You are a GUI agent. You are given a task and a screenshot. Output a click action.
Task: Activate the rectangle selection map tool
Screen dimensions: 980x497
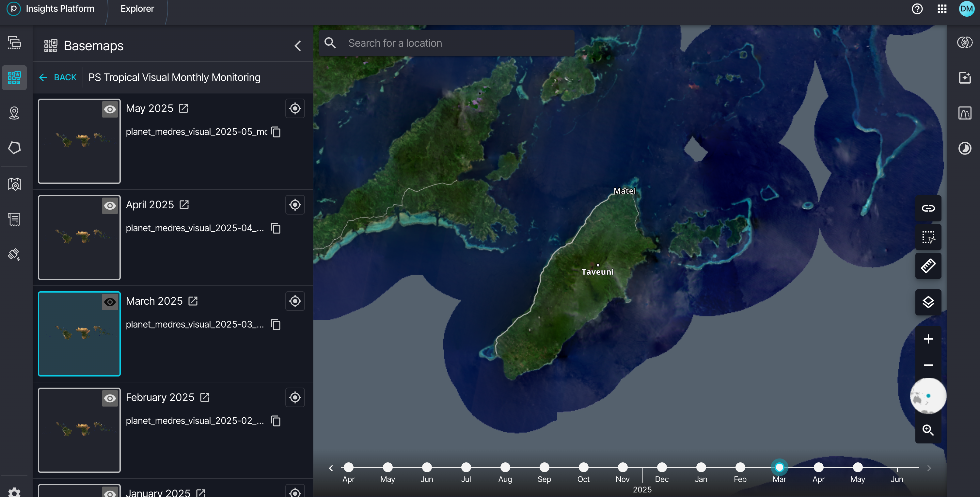928,237
